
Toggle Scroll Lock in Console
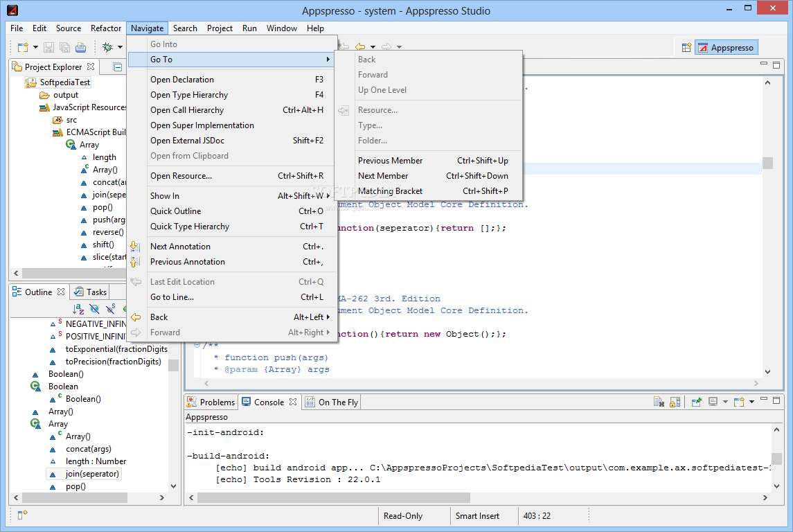click(x=675, y=402)
